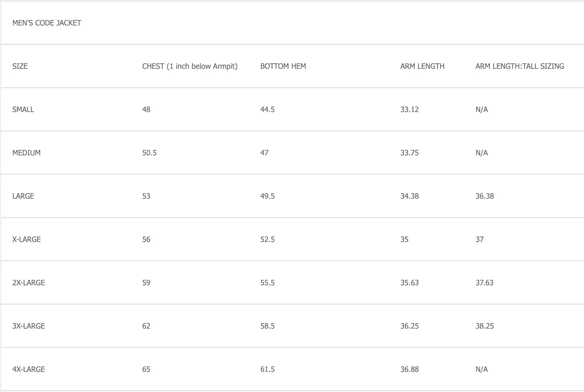Click bottom hem value 49.5

(267, 196)
